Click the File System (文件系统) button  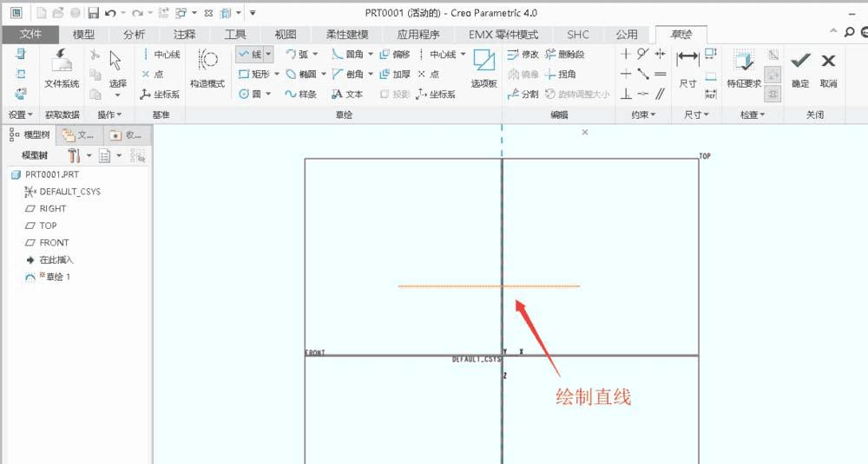pos(62,69)
